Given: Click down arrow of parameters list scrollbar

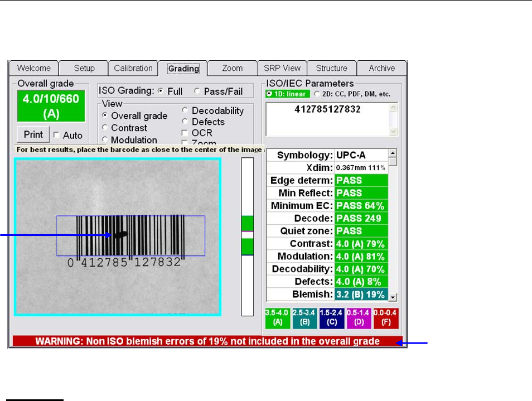Looking at the screenshot, I should (x=393, y=297).
